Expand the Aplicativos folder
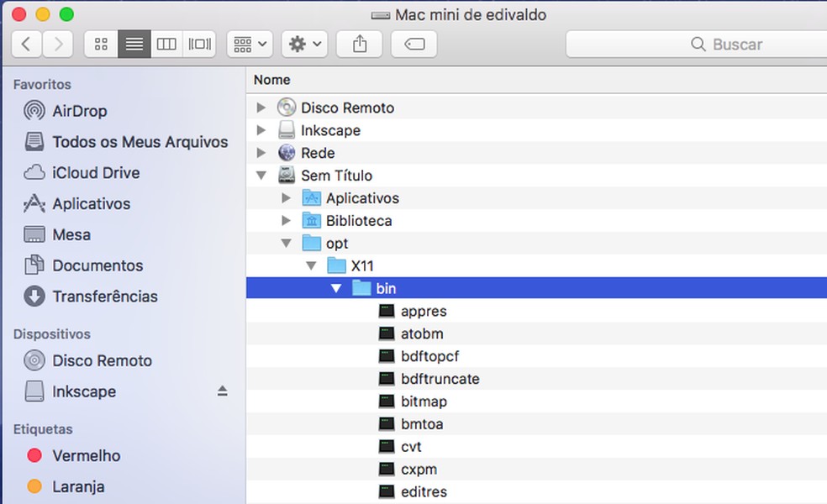The image size is (827, 504). pyautogui.click(x=287, y=197)
